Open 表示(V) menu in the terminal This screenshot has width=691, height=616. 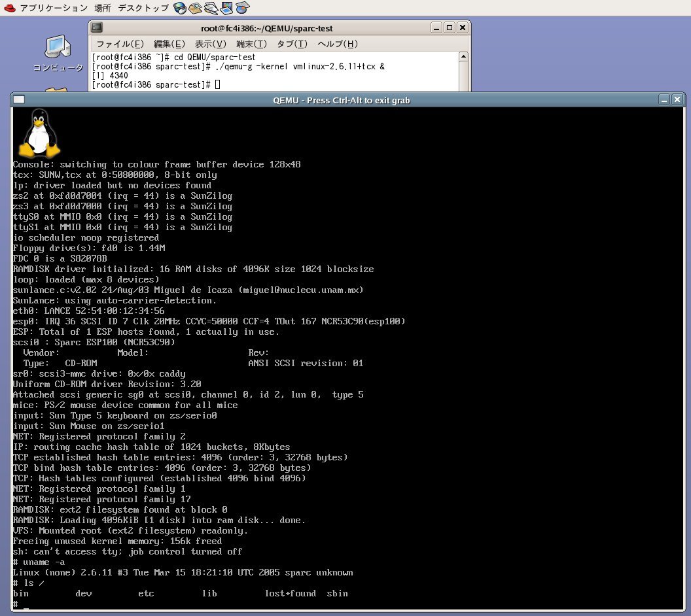211,44
